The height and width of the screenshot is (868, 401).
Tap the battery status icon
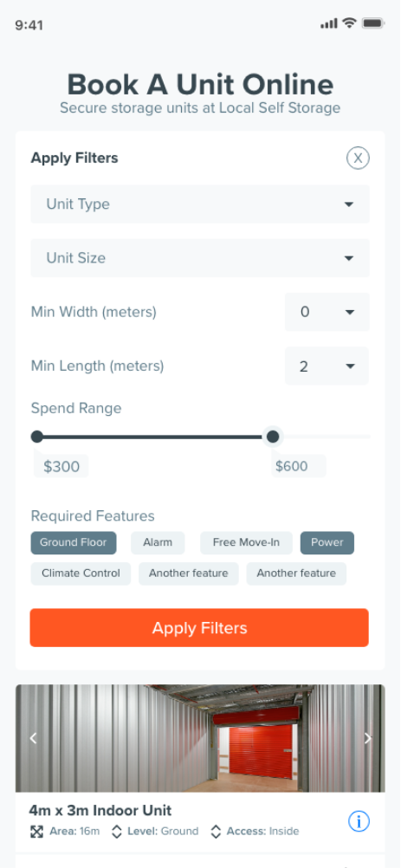click(372, 23)
